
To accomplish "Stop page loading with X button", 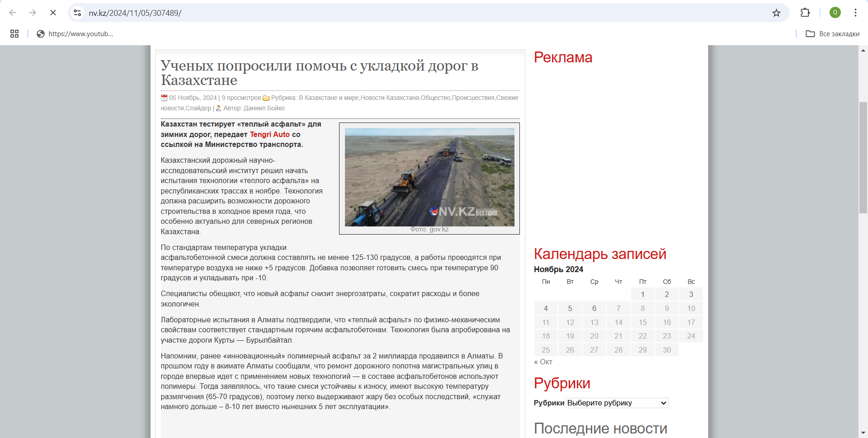I will pyautogui.click(x=53, y=13).
